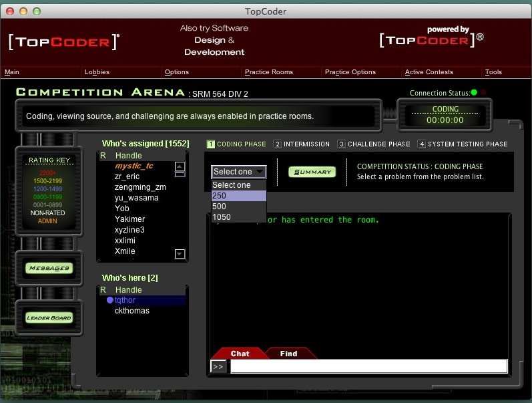532x403 pixels.
Task: Click the TopCoder logo at top left
Action: pyautogui.click(x=64, y=41)
